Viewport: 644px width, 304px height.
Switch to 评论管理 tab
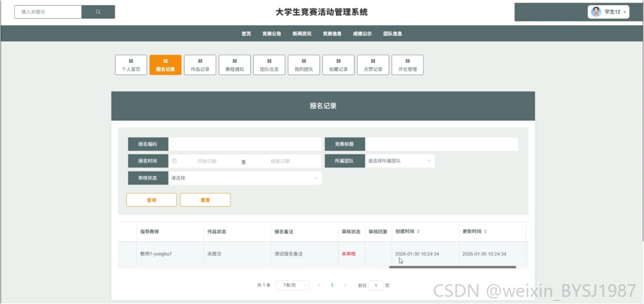coord(408,65)
